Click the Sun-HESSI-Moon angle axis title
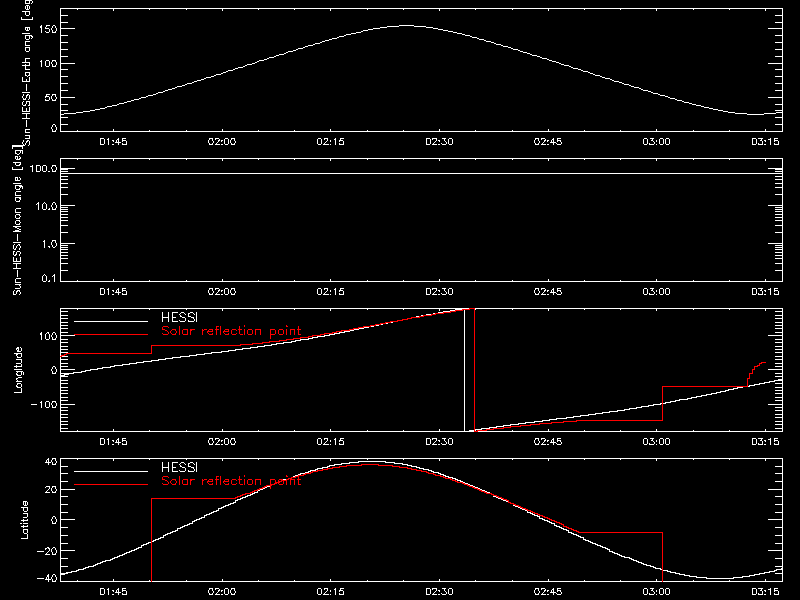The height and width of the screenshot is (600, 800). tap(17, 220)
